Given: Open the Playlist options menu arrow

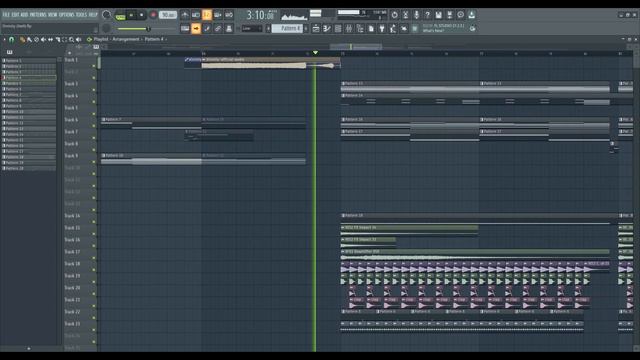Looking at the screenshot, I should point(4,40).
